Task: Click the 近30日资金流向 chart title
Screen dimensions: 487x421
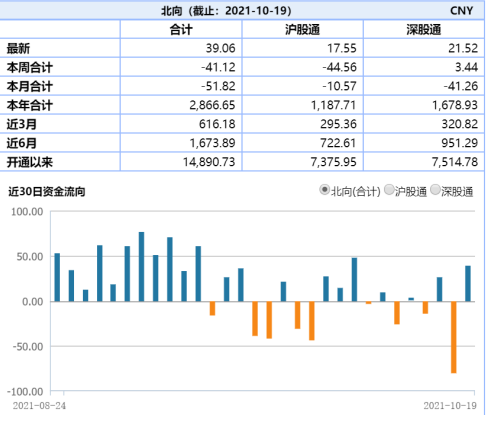Action: coord(47,192)
